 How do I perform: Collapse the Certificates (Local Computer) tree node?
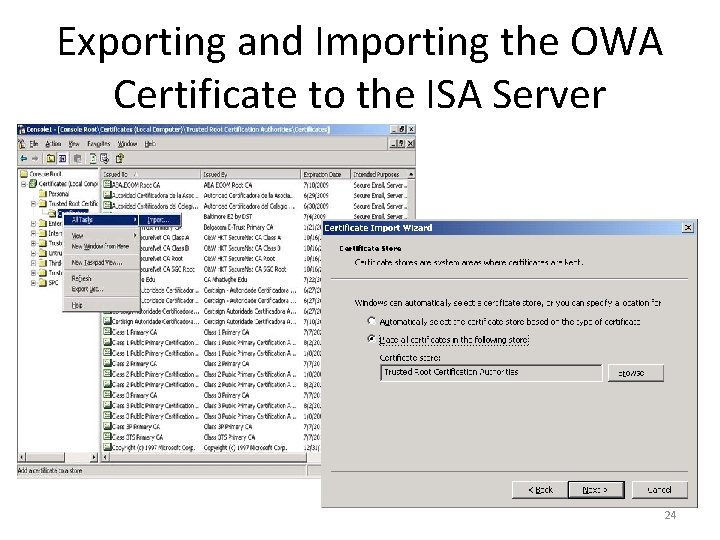coord(23,184)
